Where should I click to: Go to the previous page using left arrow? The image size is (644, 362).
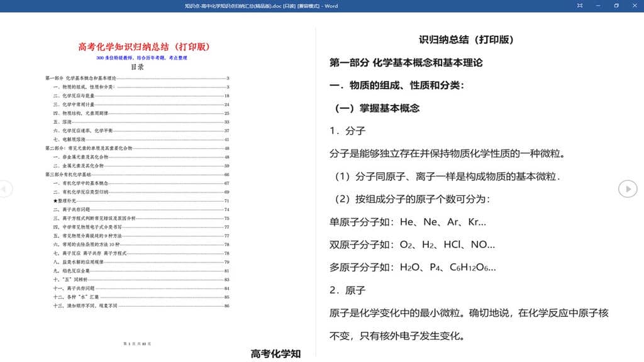pyautogui.click(x=4, y=188)
